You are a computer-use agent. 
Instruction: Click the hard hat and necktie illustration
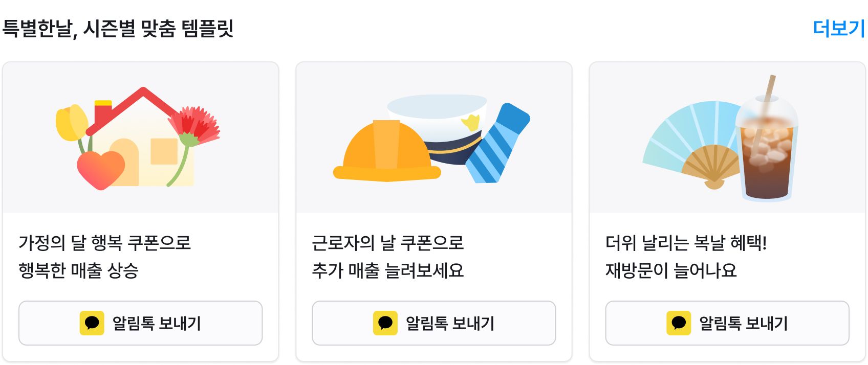pyautogui.click(x=432, y=139)
